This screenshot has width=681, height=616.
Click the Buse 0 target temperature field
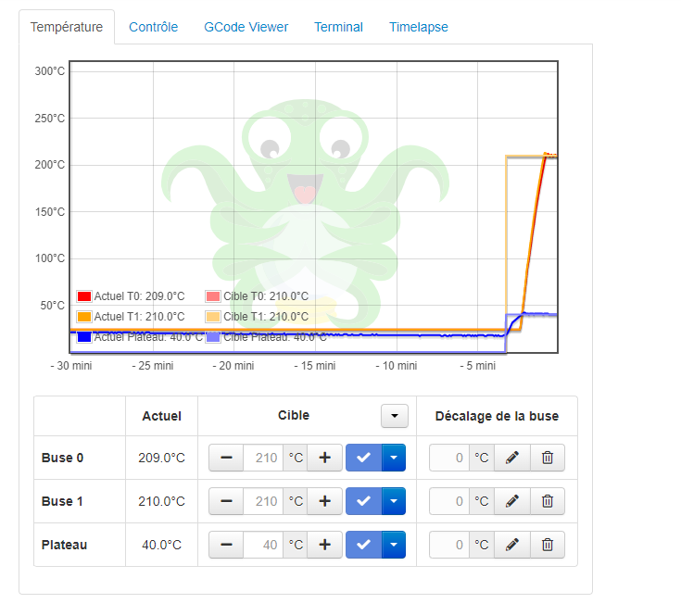(x=263, y=458)
